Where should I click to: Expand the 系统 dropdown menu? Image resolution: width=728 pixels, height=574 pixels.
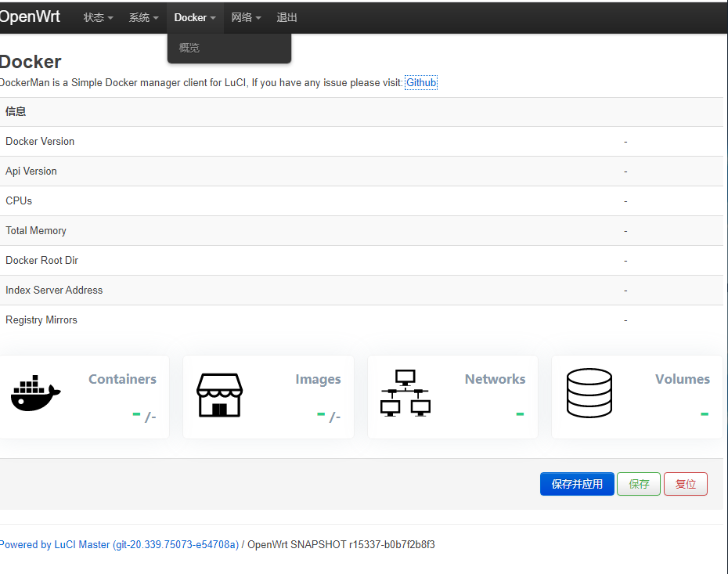(x=142, y=16)
